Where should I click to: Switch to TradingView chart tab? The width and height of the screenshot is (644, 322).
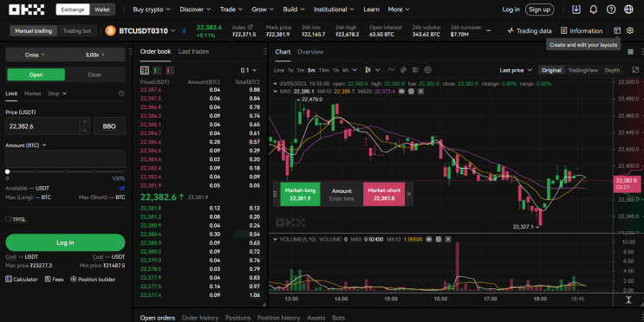pyautogui.click(x=582, y=70)
